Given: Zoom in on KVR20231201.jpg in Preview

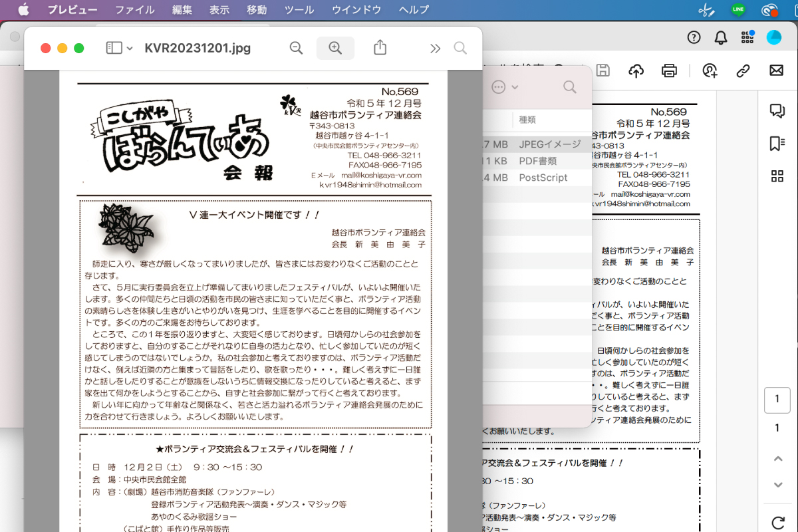Looking at the screenshot, I should coord(335,48).
